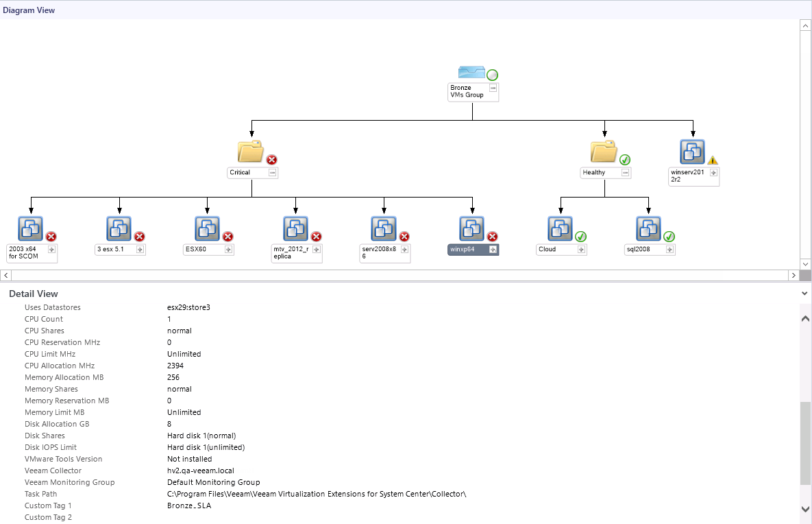The width and height of the screenshot is (812, 524).
Task: Select the Cloud VM icon
Action: tap(561, 228)
